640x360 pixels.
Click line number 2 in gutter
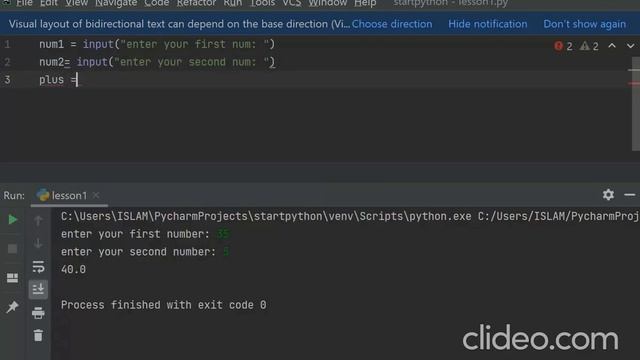coord(7,62)
